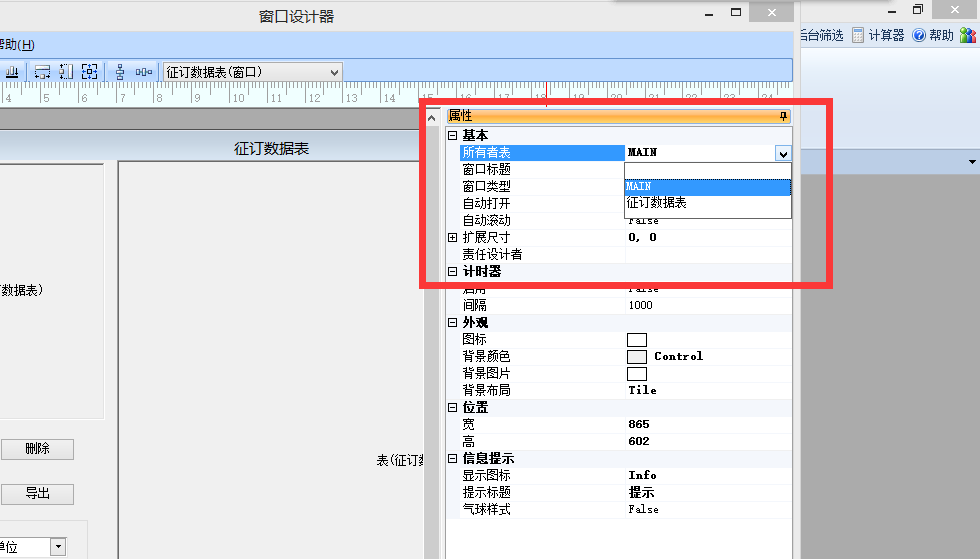980x559 pixels.
Task: Click the 删除 button
Action: [x=37, y=449]
